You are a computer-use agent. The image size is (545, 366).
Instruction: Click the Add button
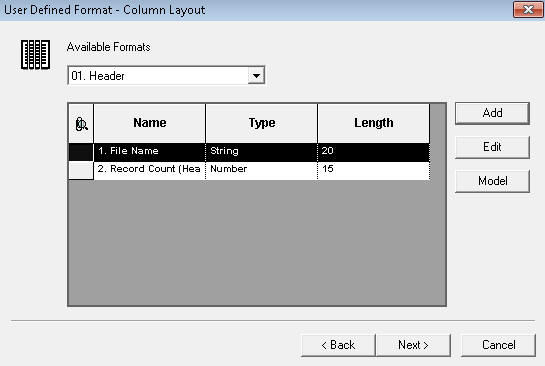pos(492,113)
